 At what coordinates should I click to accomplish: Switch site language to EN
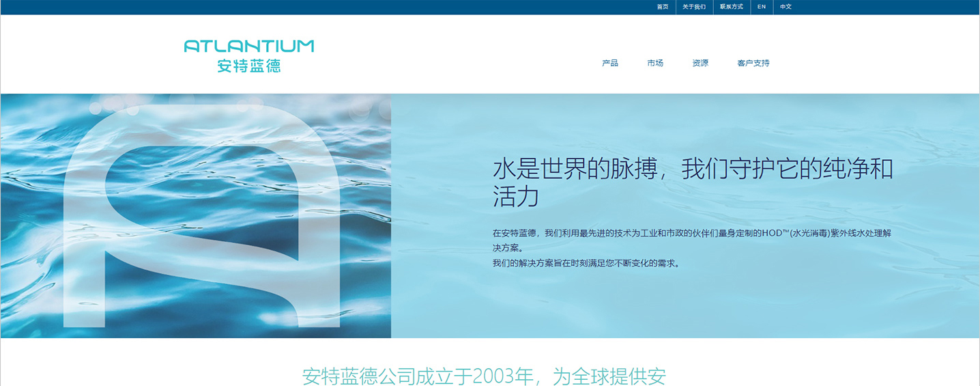(762, 7)
